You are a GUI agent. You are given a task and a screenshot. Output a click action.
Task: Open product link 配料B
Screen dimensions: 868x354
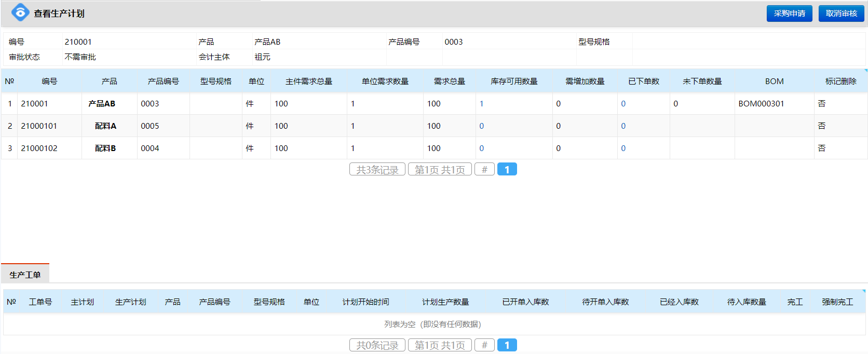(x=105, y=148)
